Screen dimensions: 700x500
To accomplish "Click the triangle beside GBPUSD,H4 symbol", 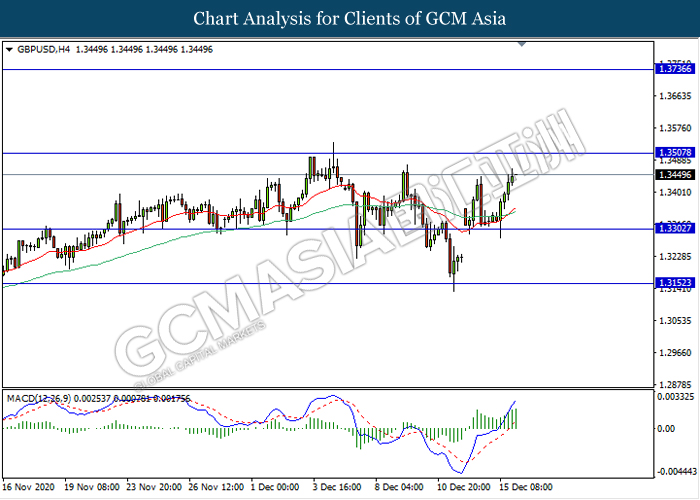I will tap(9, 50).
